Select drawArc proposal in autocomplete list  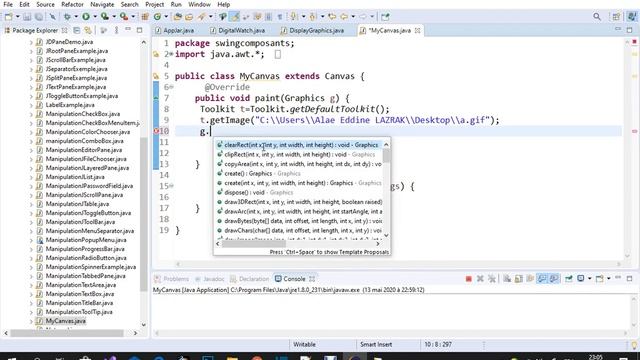(x=299, y=211)
